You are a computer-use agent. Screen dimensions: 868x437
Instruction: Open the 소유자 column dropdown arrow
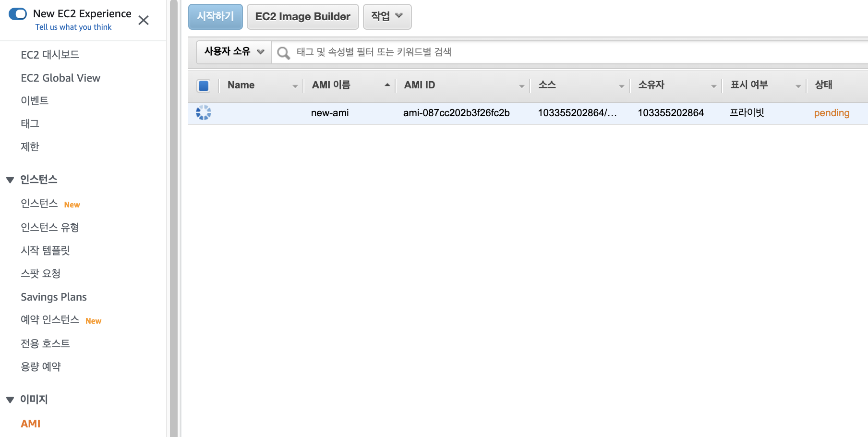click(x=714, y=86)
